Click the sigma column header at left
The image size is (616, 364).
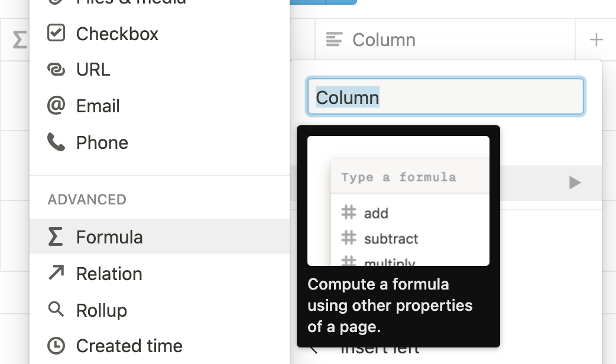[20, 40]
